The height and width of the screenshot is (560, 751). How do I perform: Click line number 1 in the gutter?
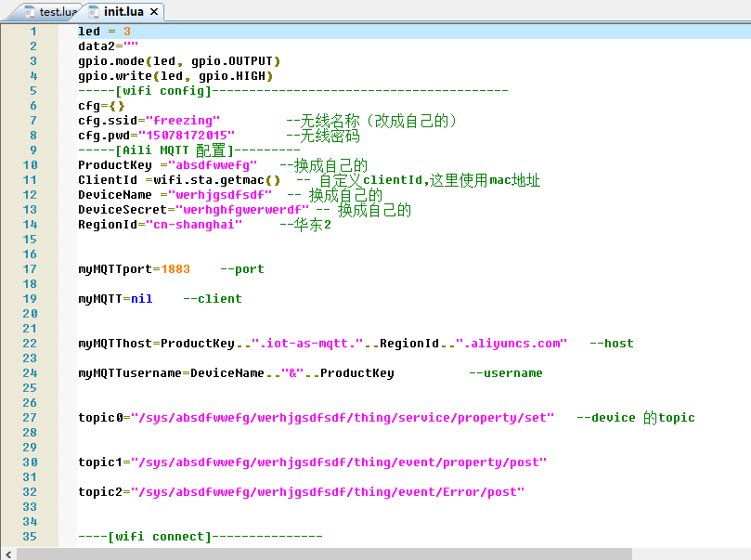33,32
